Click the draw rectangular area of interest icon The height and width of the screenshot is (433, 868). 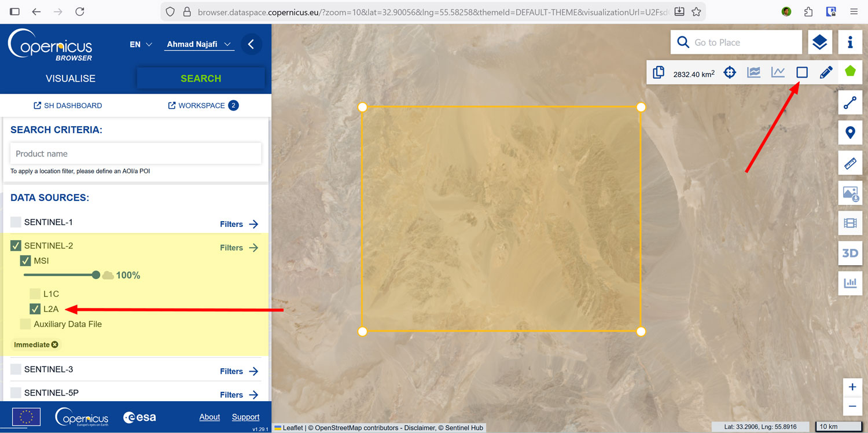(801, 72)
